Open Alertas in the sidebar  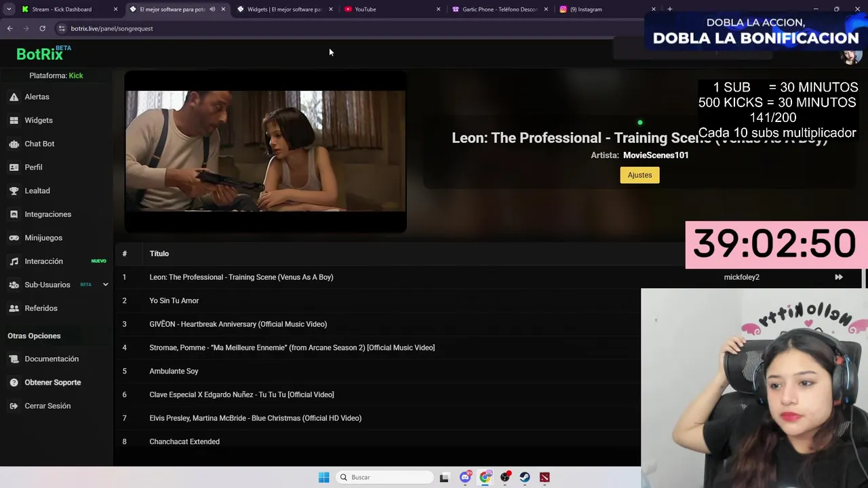(x=37, y=97)
